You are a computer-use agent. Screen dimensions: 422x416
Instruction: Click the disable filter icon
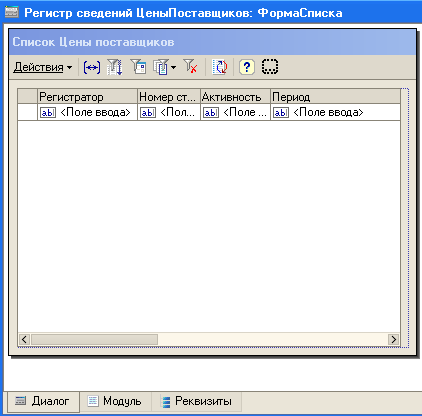click(191, 67)
